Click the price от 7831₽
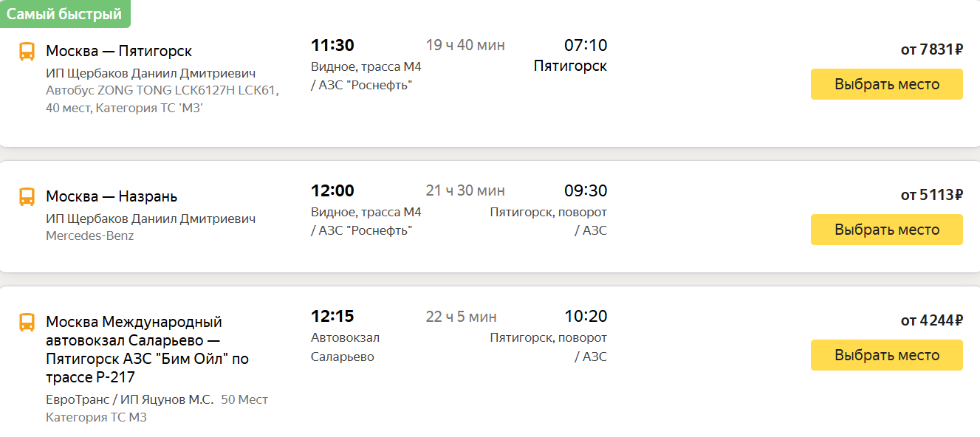The image size is (980, 437). (932, 49)
